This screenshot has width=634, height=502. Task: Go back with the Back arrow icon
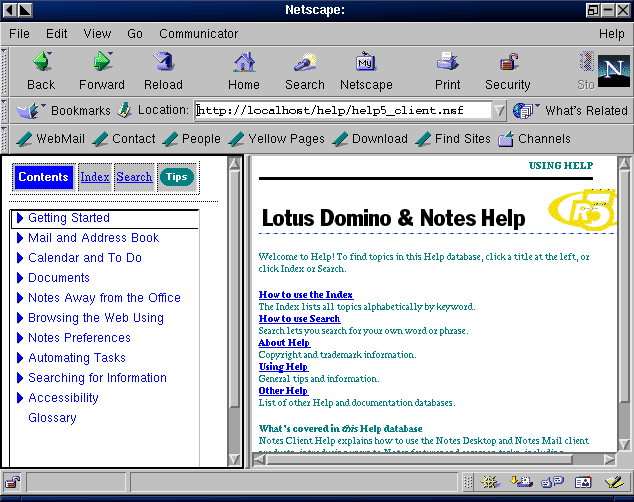point(42,62)
